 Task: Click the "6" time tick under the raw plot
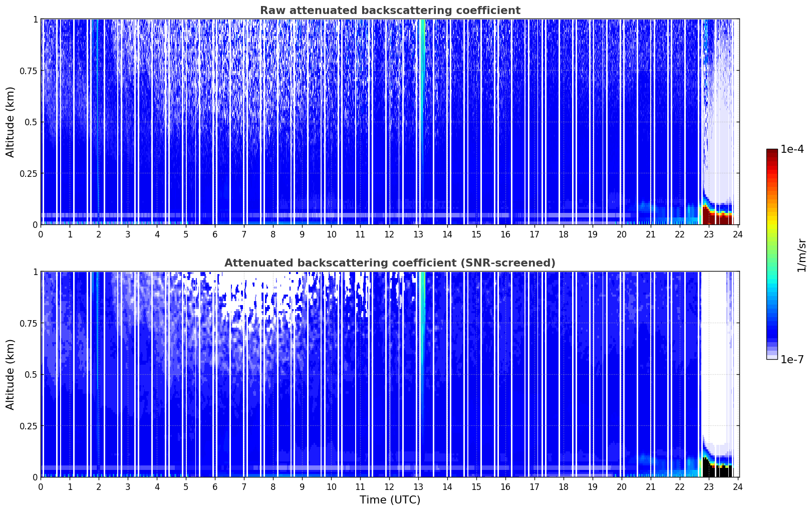pyautogui.click(x=215, y=234)
